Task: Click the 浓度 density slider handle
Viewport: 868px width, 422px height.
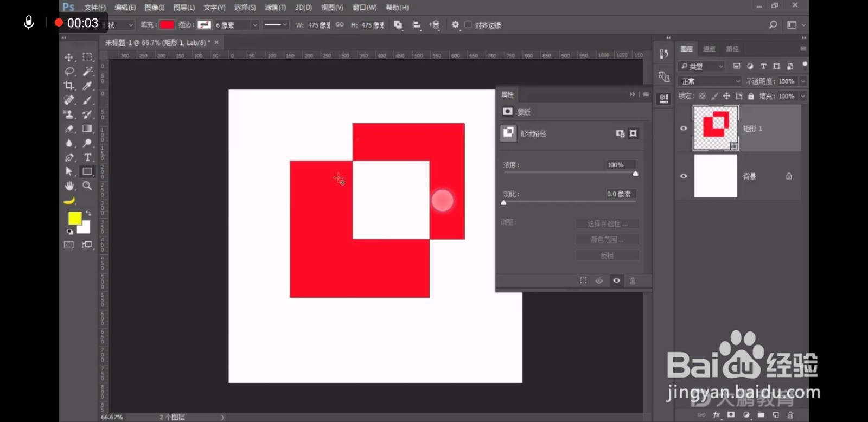Action: 635,174
